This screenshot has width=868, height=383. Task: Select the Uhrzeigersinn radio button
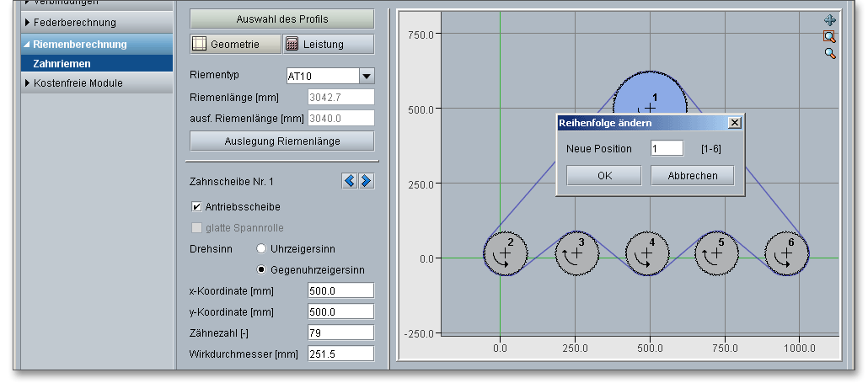pyautogui.click(x=261, y=248)
